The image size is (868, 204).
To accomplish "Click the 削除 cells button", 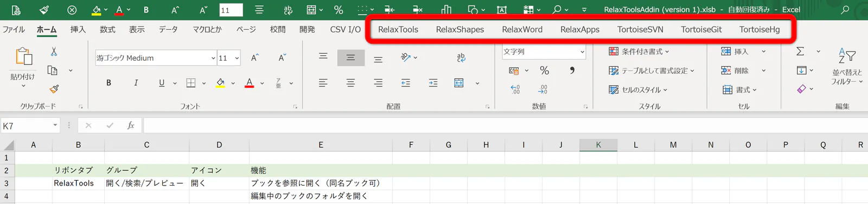I will click(735, 71).
